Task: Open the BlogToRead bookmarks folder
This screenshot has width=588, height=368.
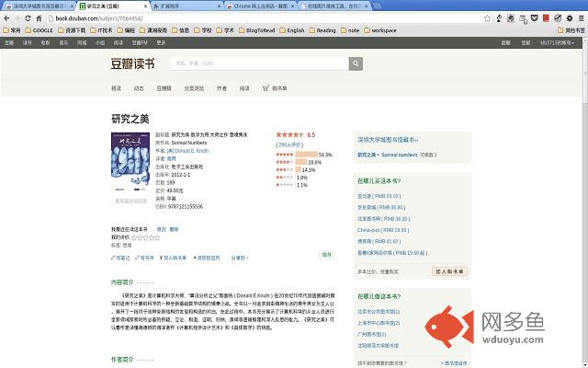Action: pyautogui.click(x=257, y=30)
